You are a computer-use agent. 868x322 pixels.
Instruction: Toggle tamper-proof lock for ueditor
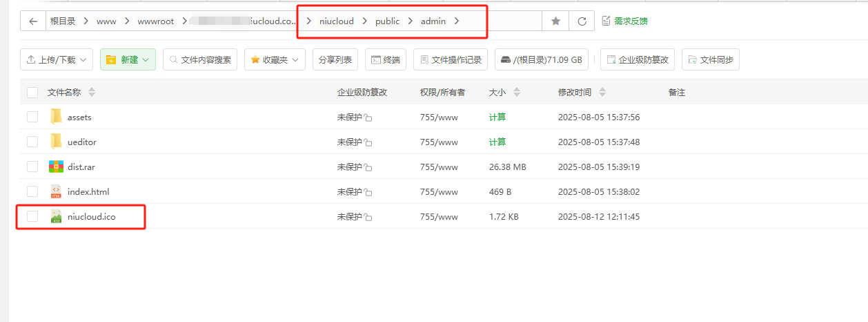pyautogui.click(x=368, y=143)
